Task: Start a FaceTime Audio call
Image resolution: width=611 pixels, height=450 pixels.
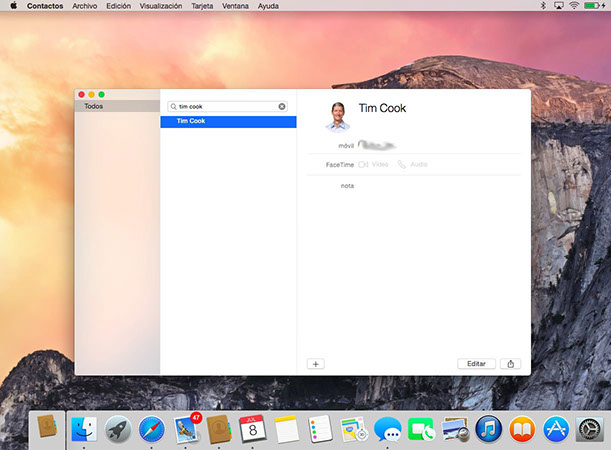Action: 411,164
